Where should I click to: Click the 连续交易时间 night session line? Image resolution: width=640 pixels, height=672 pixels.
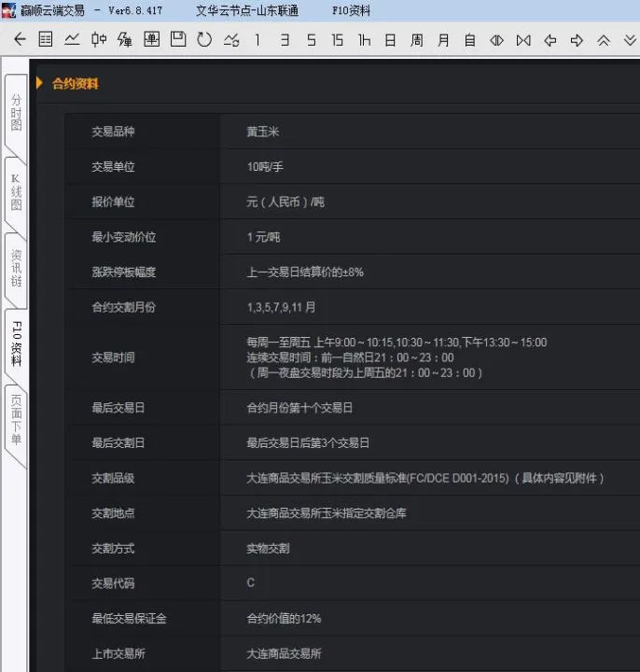point(350,357)
